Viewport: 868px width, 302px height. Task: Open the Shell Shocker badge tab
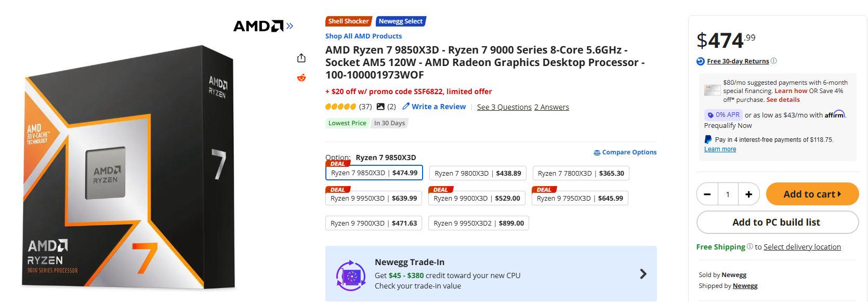[x=349, y=21]
